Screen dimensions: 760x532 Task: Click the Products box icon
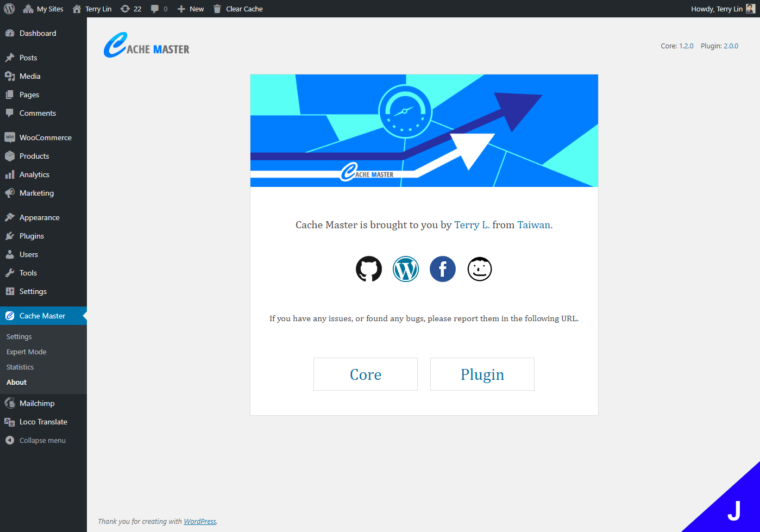click(10, 156)
